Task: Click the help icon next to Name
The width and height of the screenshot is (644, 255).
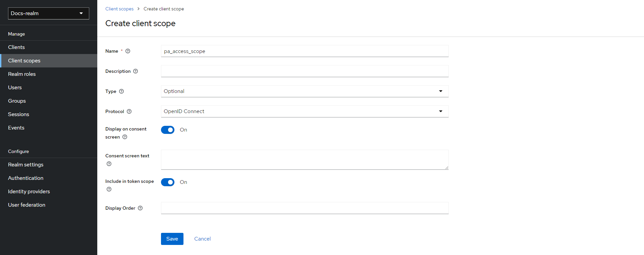Action: coord(128,51)
